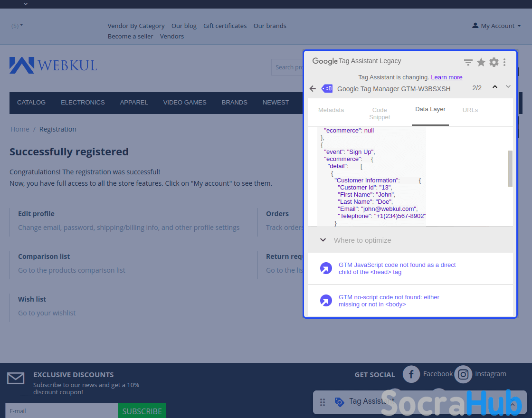Image resolution: width=532 pixels, height=418 pixels.
Task: Click the envelope icon in Exclusive Discounts
Action: point(16,378)
